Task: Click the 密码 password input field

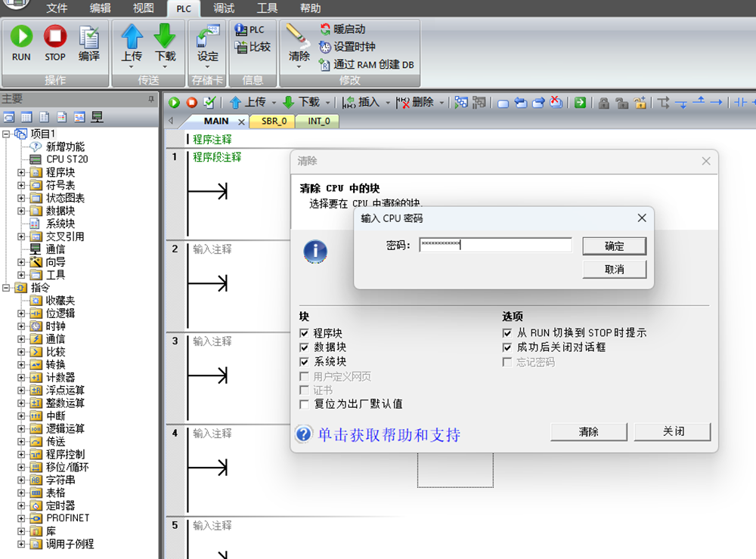Action: coord(495,245)
